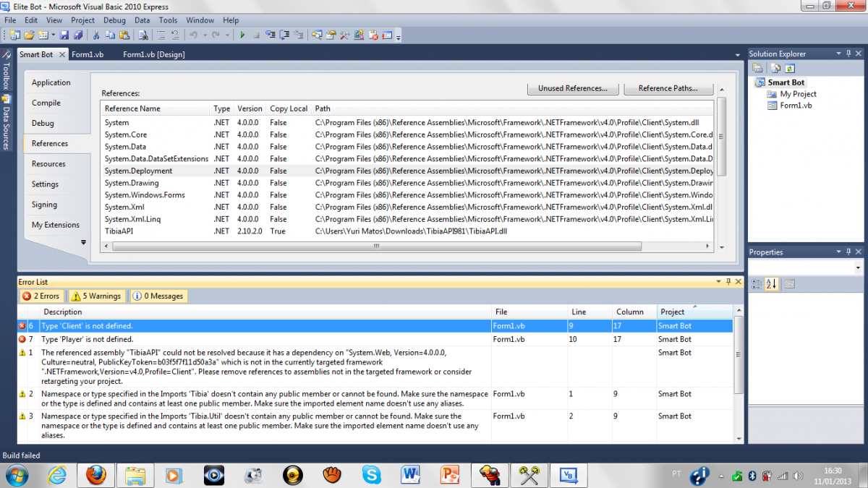Viewport: 868px width, 488px height.
Task: Expand toolbar options overflow arrow
Action: [398, 36]
